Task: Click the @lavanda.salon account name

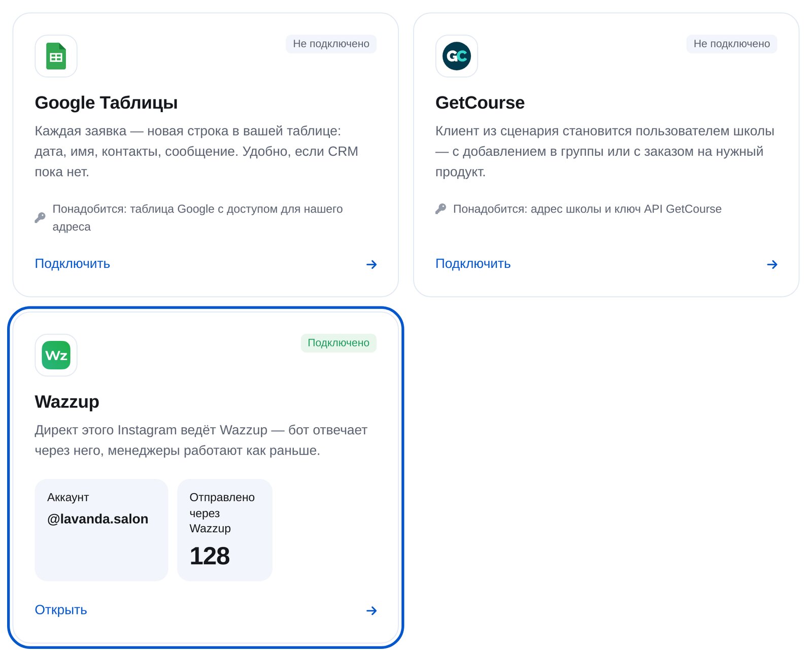Action: point(98,519)
